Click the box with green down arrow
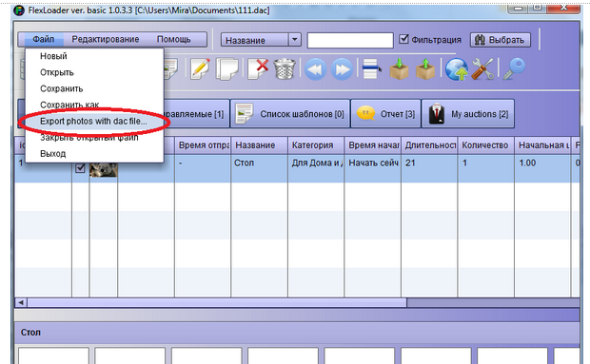Image resolution: width=590 pixels, height=364 pixels. point(400,68)
